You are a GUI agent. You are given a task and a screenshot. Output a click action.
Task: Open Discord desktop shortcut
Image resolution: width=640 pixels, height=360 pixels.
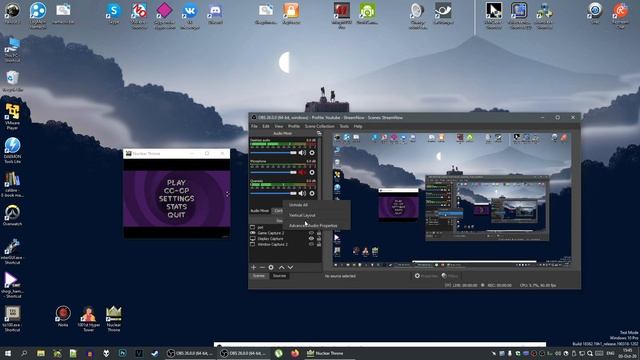point(215,13)
